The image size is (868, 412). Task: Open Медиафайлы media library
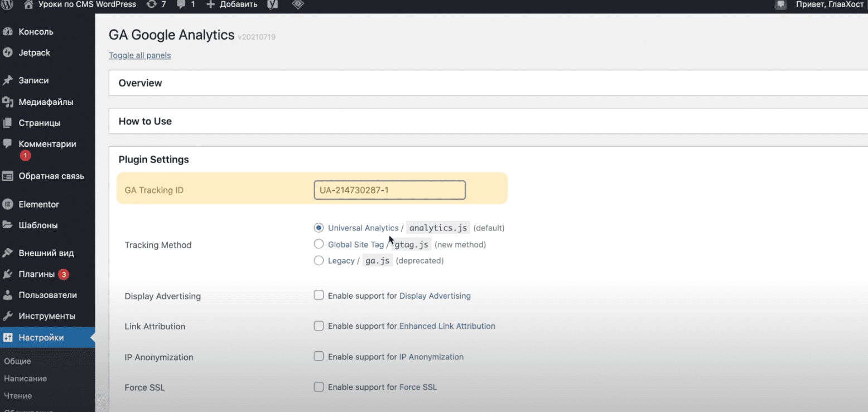click(x=45, y=102)
